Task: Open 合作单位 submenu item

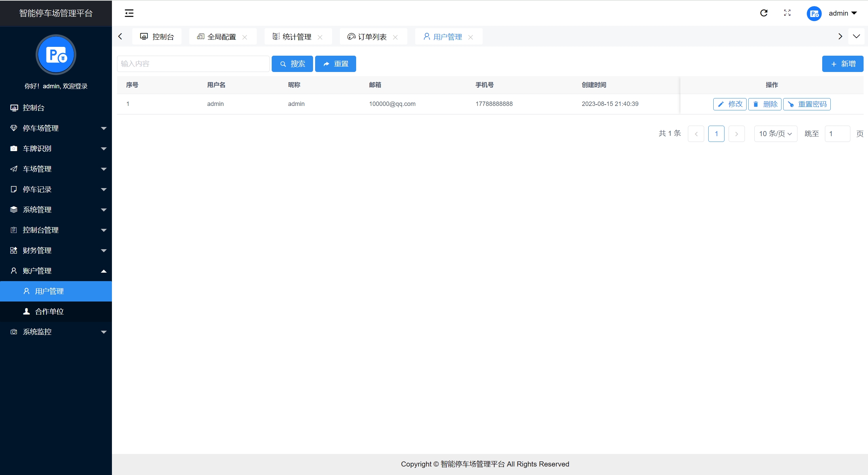Action: point(49,312)
